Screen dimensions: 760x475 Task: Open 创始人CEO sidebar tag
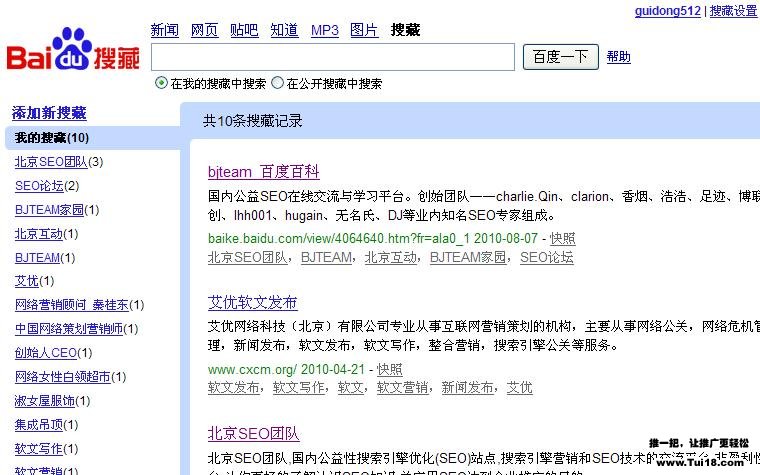pyautogui.click(x=46, y=353)
